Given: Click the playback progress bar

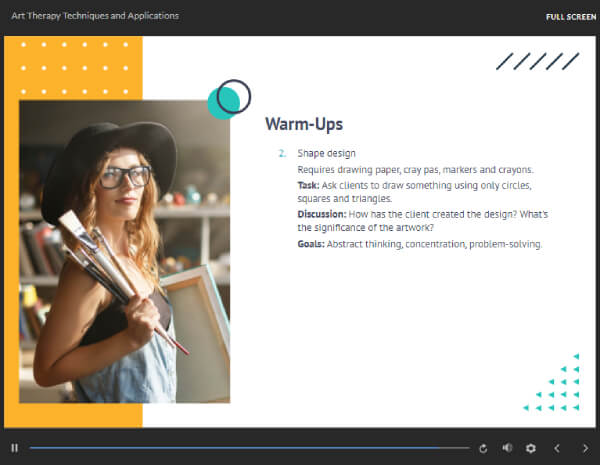Looking at the screenshot, I should [248, 448].
